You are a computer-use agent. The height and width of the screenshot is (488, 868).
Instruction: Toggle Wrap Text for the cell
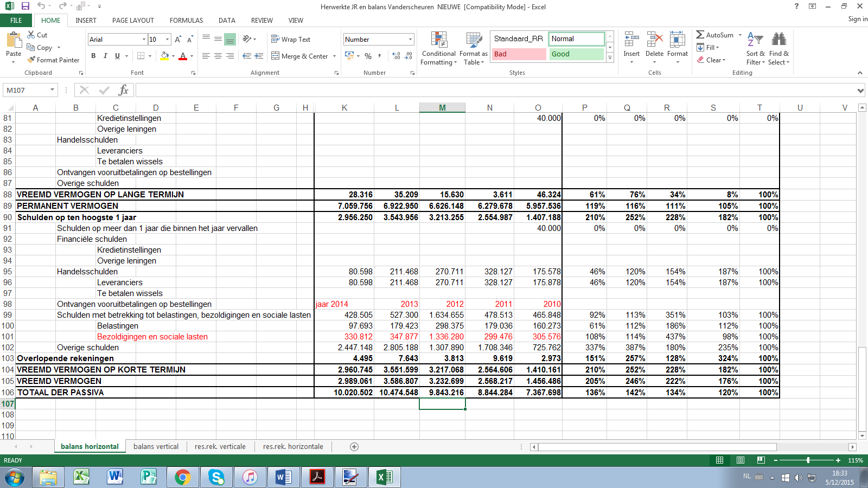pos(291,39)
